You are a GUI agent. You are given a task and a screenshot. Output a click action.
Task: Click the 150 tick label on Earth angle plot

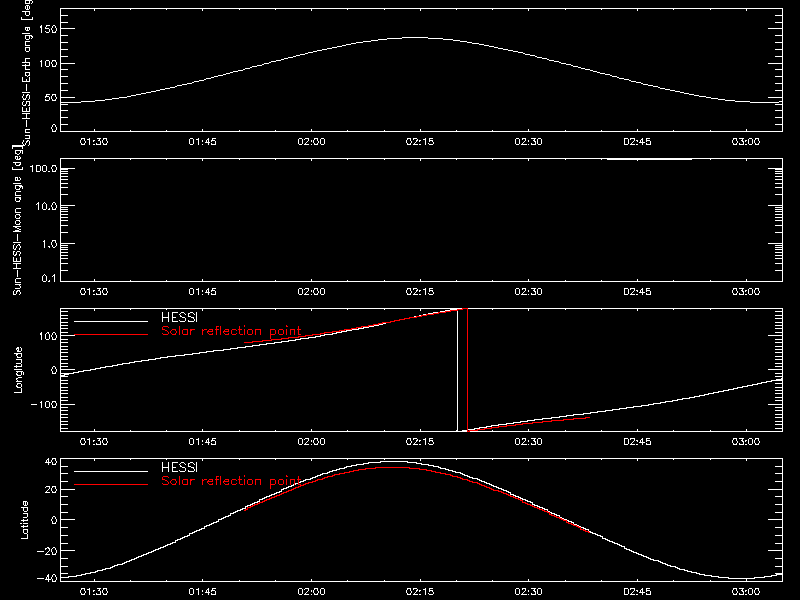click(47, 29)
